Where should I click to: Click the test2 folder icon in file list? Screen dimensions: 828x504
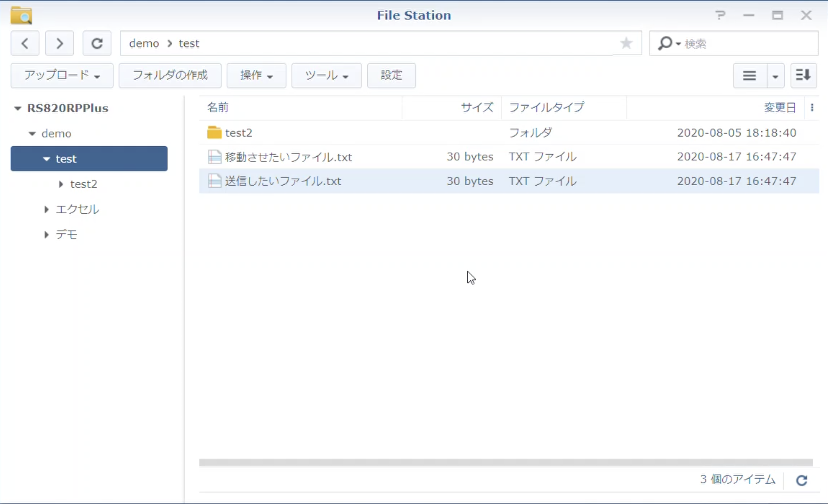pos(214,133)
